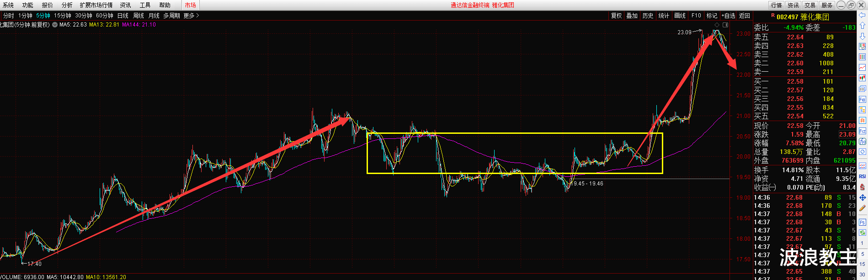The image size is (868, 280).
Task: Click the pencil drawing icon
Action: click(x=862, y=208)
